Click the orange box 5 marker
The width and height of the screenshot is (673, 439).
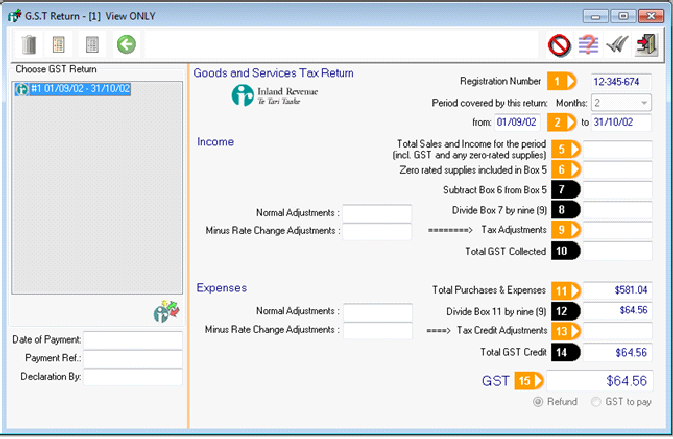(567, 149)
